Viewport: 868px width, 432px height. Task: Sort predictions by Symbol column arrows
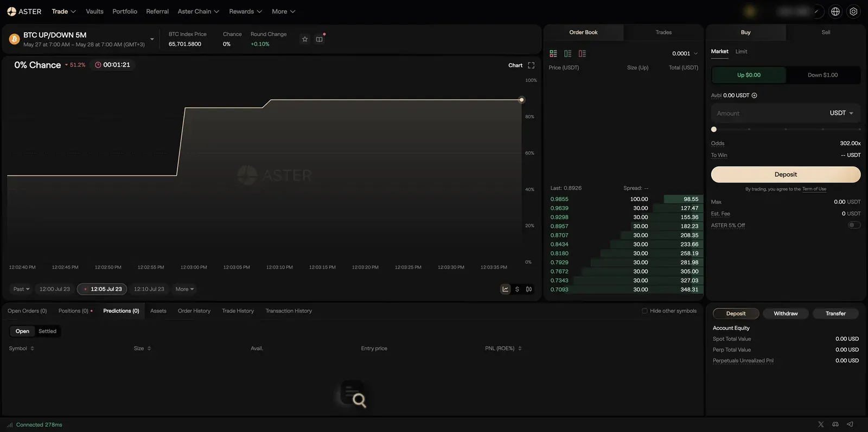32,348
